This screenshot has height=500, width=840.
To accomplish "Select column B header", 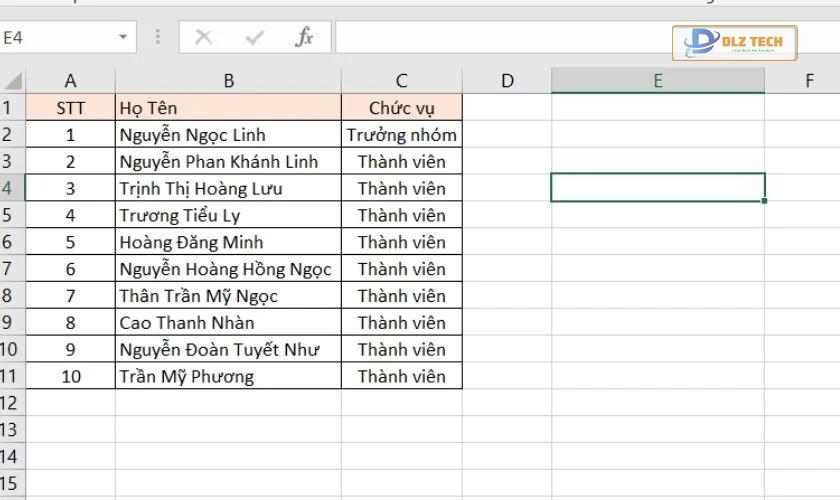I will [x=228, y=80].
